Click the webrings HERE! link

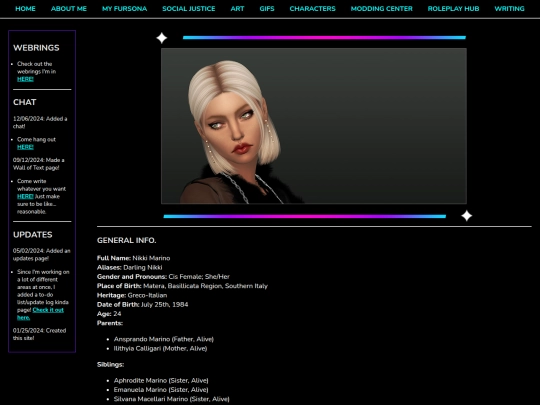[x=25, y=79]
